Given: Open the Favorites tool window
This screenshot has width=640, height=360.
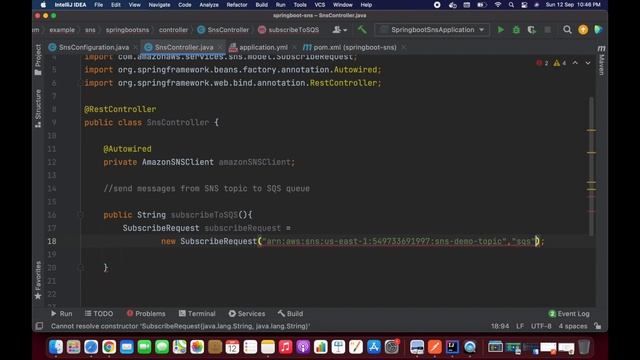Looking at the screenshot, I should point(38,280).
